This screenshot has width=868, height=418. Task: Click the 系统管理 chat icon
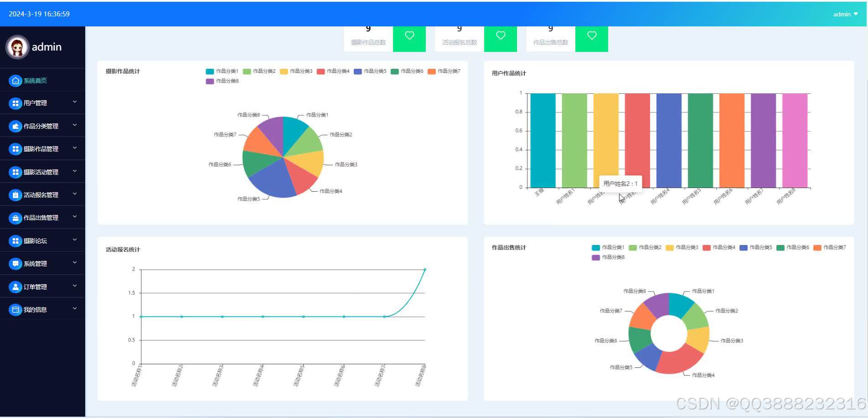point(15,264)
